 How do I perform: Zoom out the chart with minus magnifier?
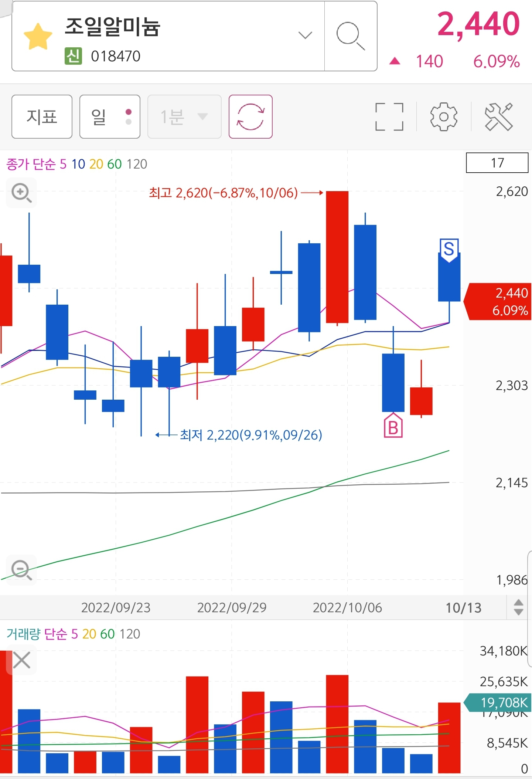[x=21, y=570]
